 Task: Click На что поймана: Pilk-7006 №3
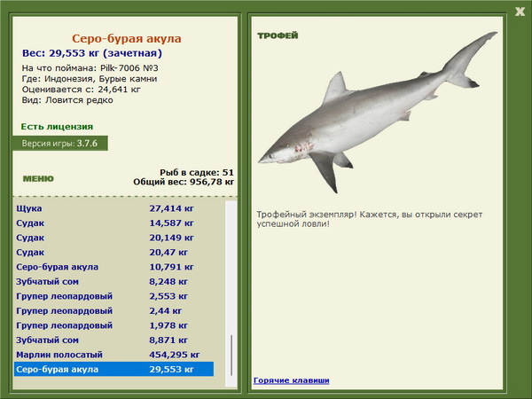pyautogui.click(x=90, y=68)
